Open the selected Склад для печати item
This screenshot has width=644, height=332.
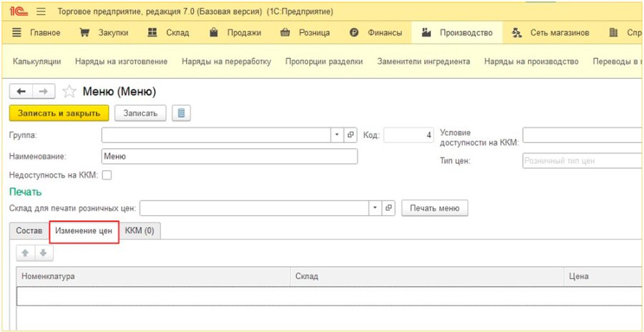pos(388,208)
